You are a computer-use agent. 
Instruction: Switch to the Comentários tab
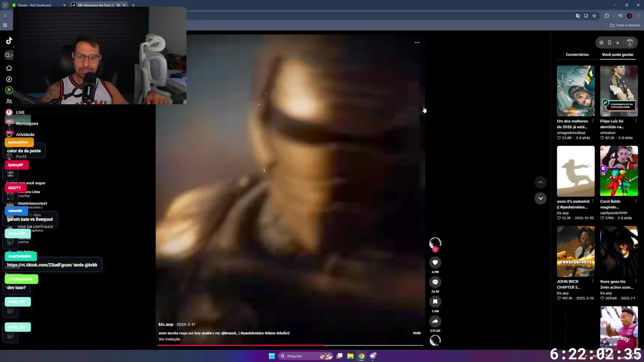[x=577, y=54]
